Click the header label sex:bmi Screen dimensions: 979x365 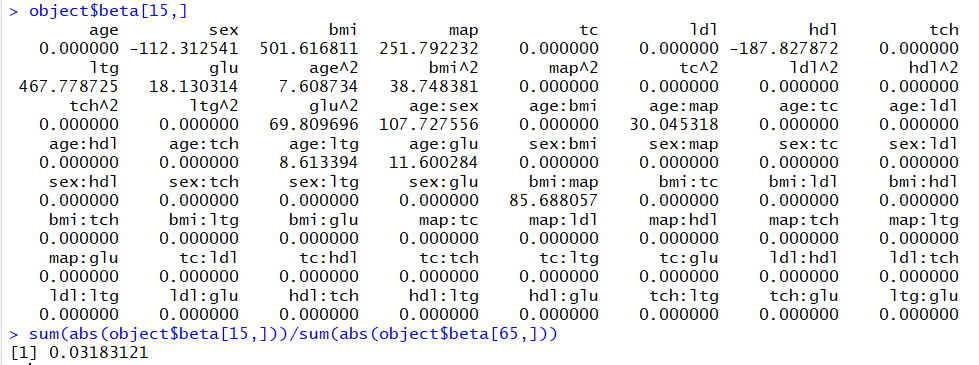564,144
